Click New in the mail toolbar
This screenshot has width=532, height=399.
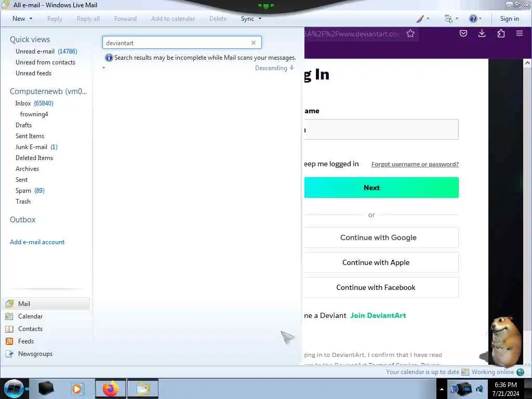pos(19,19)
